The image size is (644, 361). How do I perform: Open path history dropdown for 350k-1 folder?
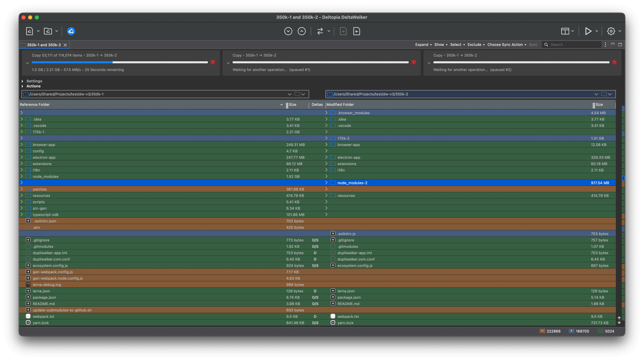(289, 94)
